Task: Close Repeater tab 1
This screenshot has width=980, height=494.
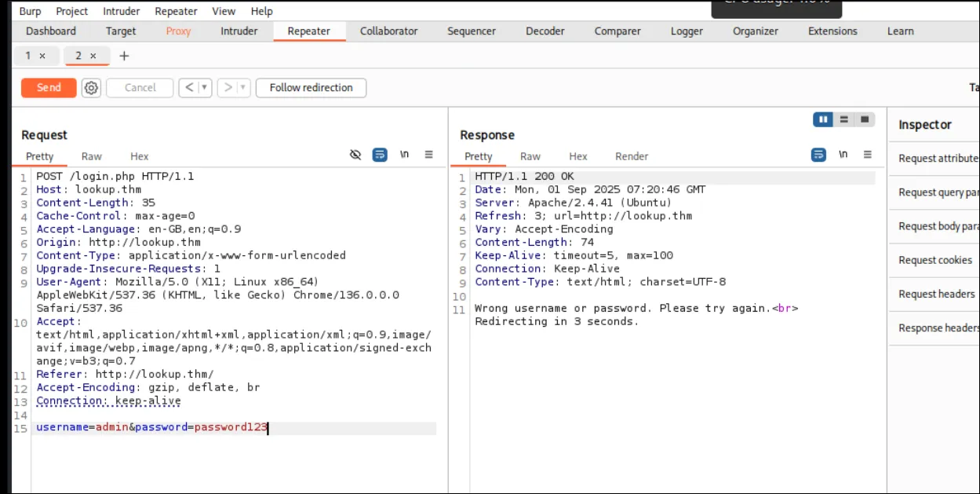Action: point(42,56)
